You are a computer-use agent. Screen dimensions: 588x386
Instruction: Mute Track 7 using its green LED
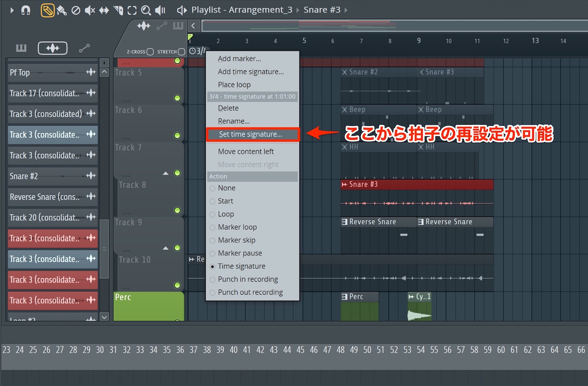tap(177, 173)
